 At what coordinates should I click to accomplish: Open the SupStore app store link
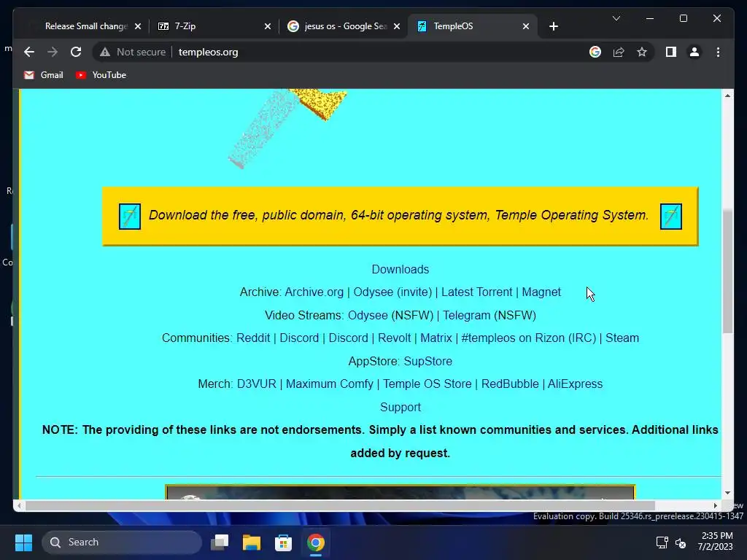[x=427, y=361]
